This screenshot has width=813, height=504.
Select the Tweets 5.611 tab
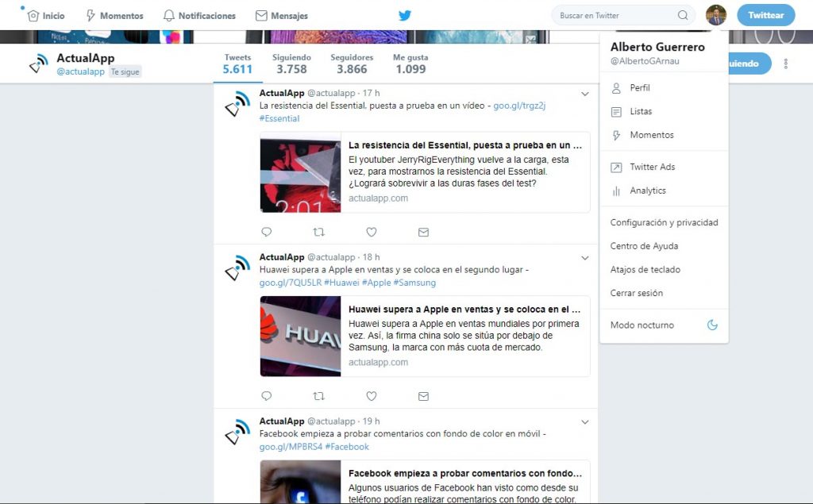coord(237,63)
